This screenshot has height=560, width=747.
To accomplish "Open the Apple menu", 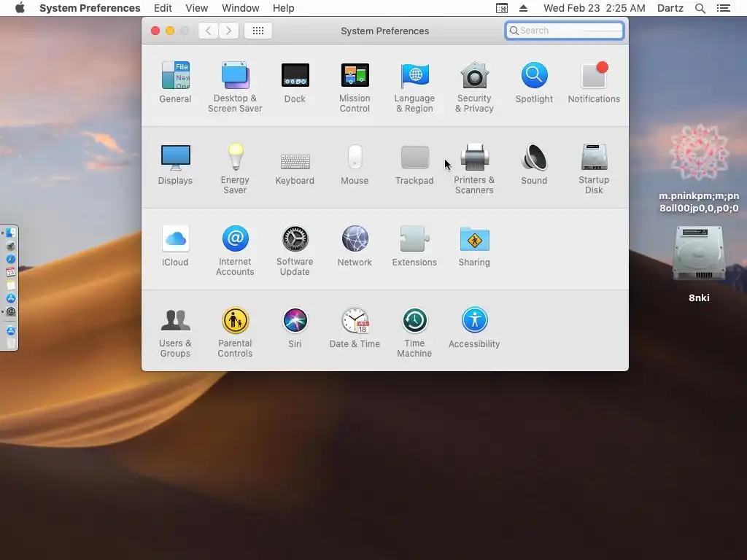I will click(x=20, y=8).
